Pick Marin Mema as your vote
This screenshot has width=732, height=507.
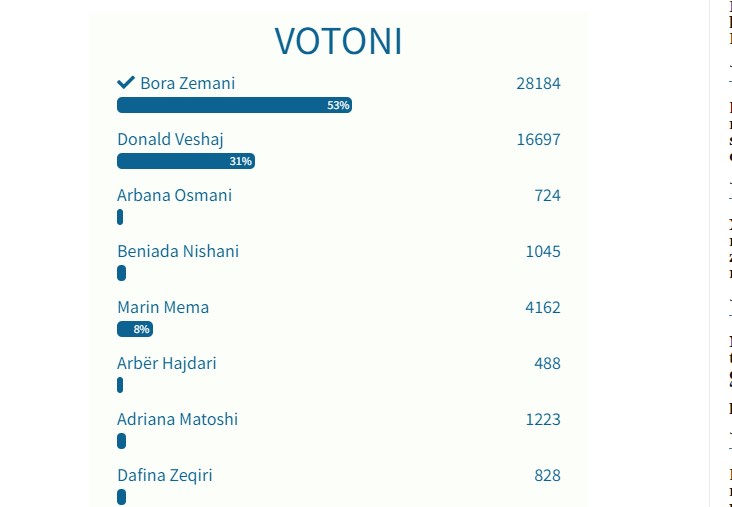[x=163, y=307]
